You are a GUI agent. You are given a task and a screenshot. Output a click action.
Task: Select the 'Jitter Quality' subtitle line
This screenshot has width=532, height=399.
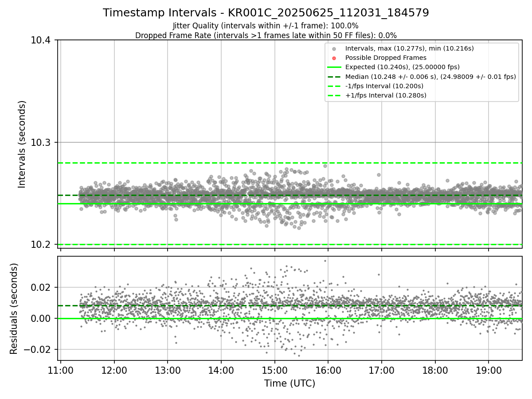pyautogui.click(x=266, y=26)
